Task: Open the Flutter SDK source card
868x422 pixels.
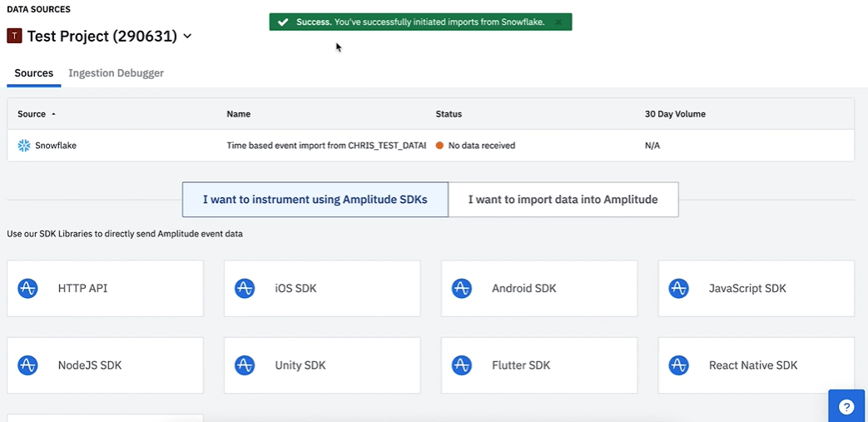Action: (x=539, y=365)
